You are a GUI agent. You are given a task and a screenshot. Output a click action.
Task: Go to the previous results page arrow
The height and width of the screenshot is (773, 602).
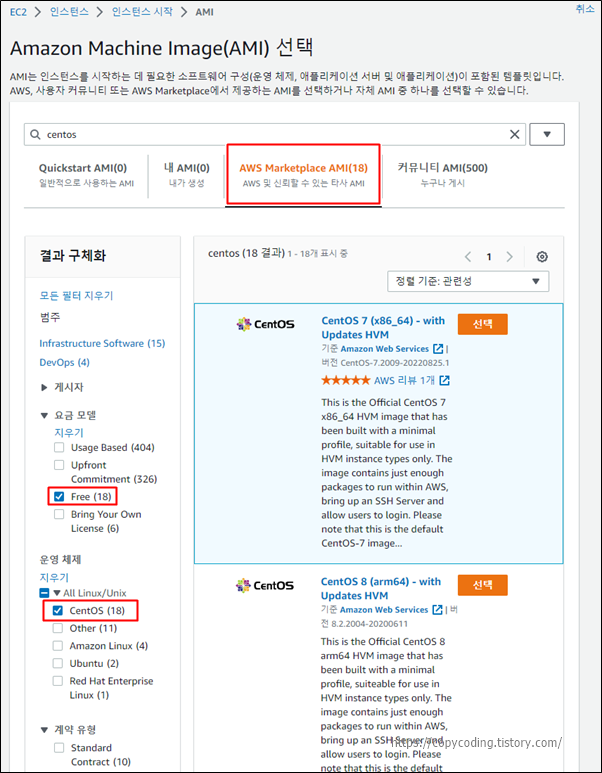(468, 257)
